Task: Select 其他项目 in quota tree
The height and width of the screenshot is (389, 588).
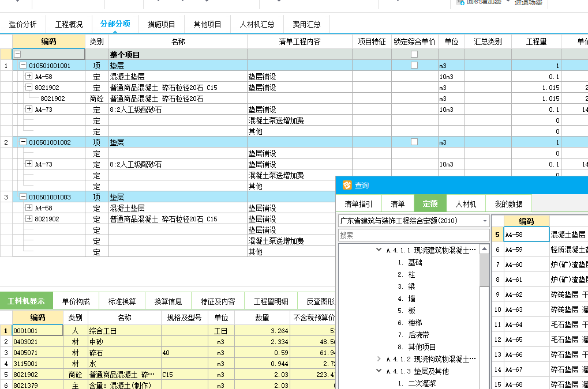Action: (422, 347)
